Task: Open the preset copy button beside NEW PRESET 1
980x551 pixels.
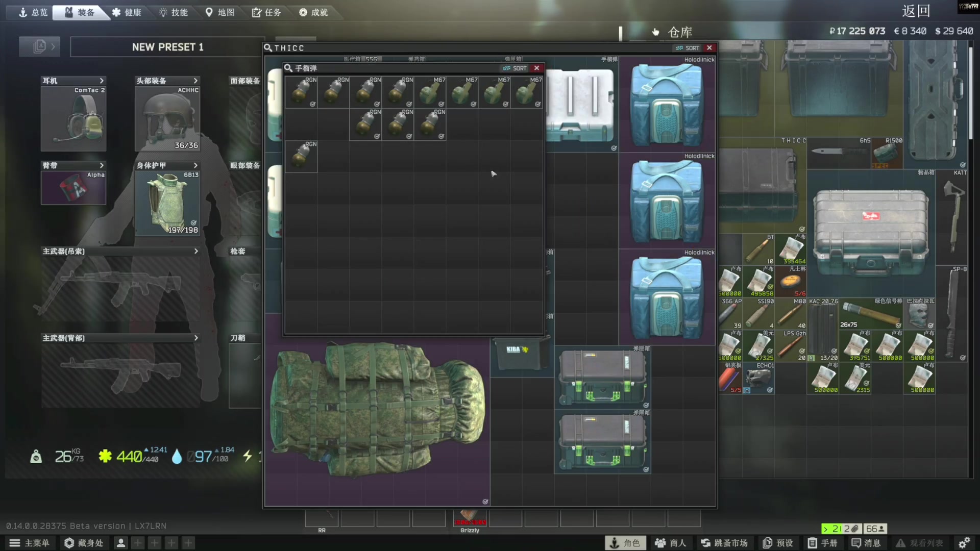Action: tap(39, 47)
